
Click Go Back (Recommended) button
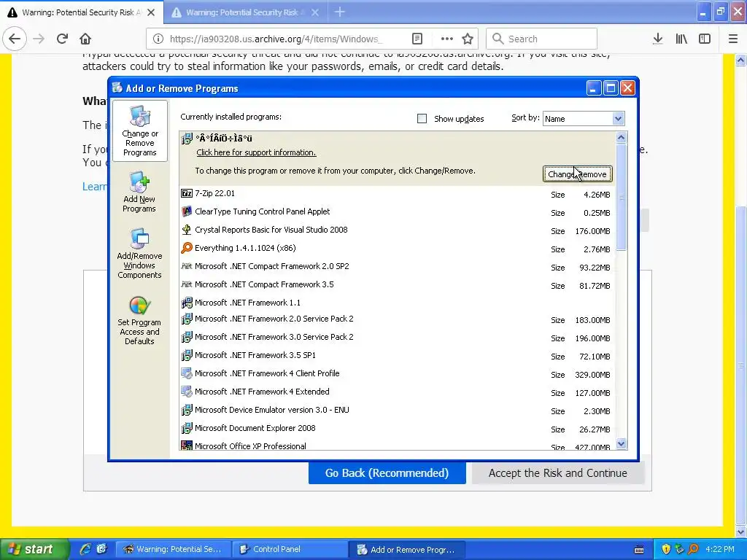click(387, 472)
